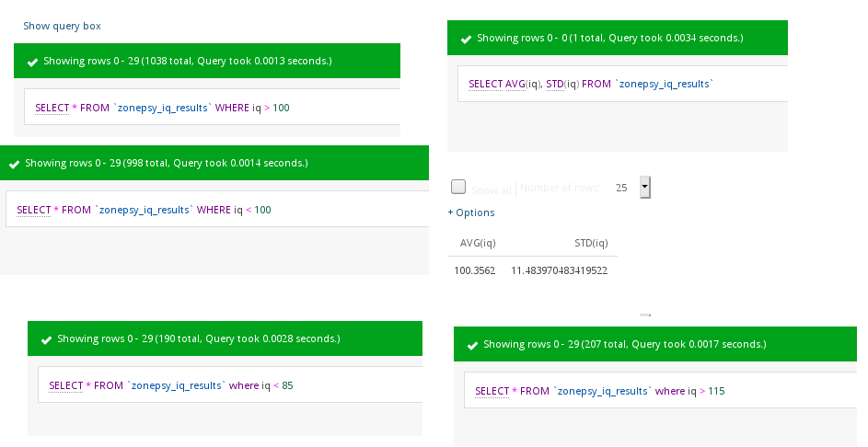Click SELECT keyword in the iq > 115 query
Viewport: 868px width, 447px height.
[x=492, y=391]
